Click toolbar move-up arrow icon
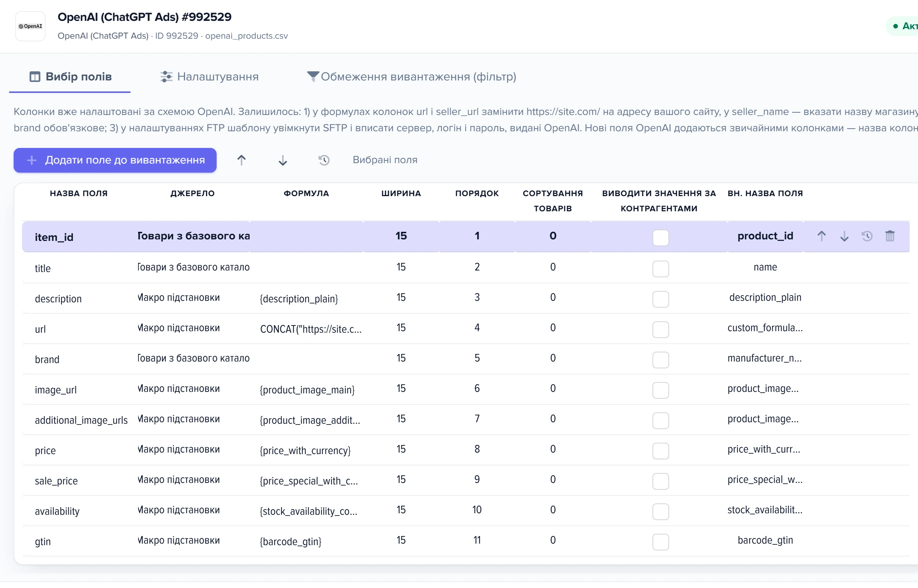 click(x=241, y=160)
